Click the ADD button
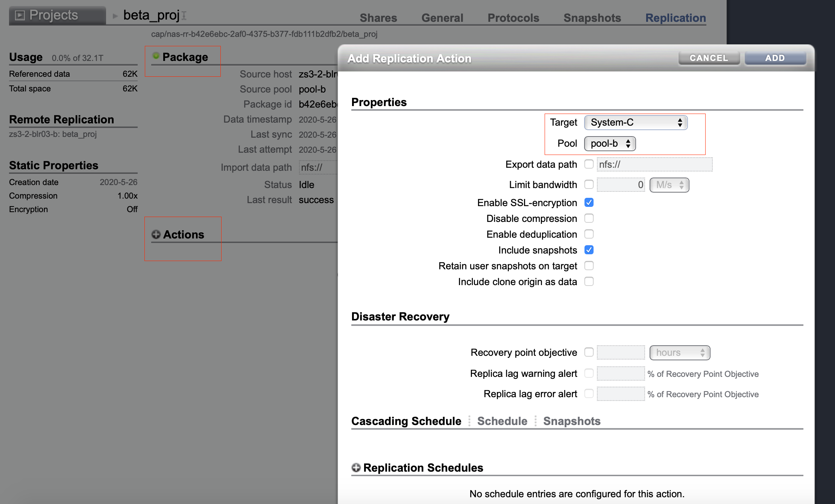Screen dimensions: 835x504 click(x=775, y=58)
